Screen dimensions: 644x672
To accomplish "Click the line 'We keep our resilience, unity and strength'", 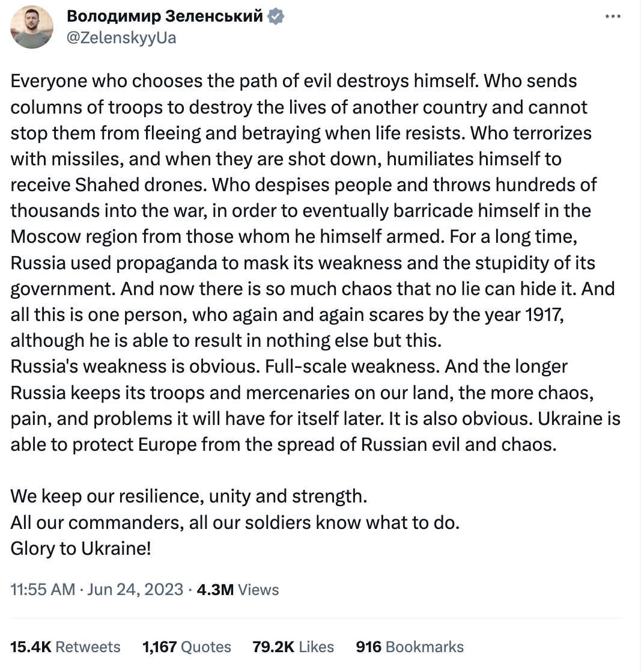I will 189,496.
